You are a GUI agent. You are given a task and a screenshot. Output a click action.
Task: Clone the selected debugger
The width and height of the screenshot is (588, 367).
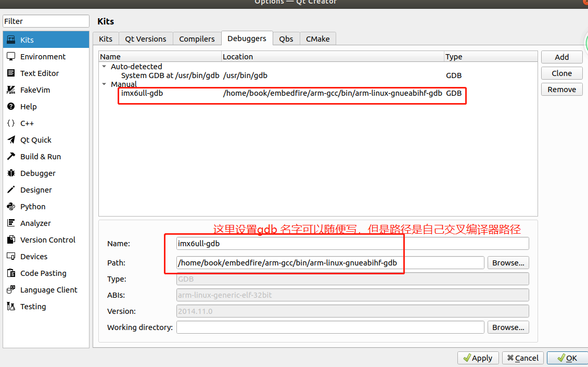click(562, 73)
